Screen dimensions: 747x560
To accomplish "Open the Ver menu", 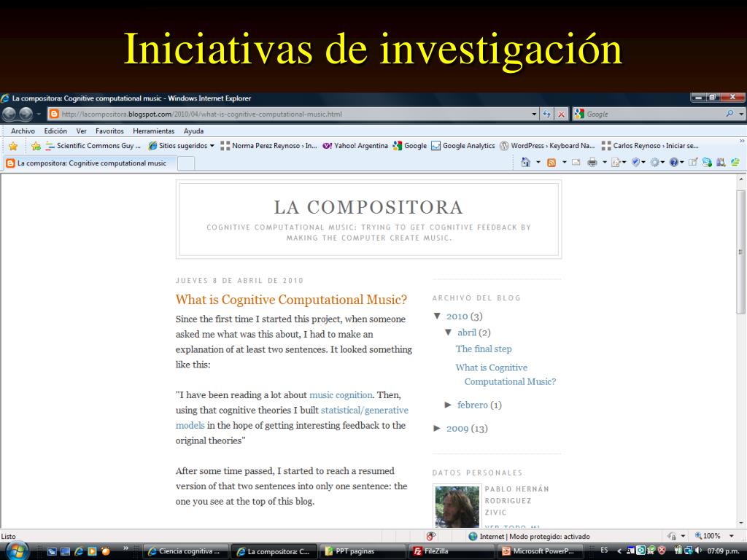I will (82, 131).
